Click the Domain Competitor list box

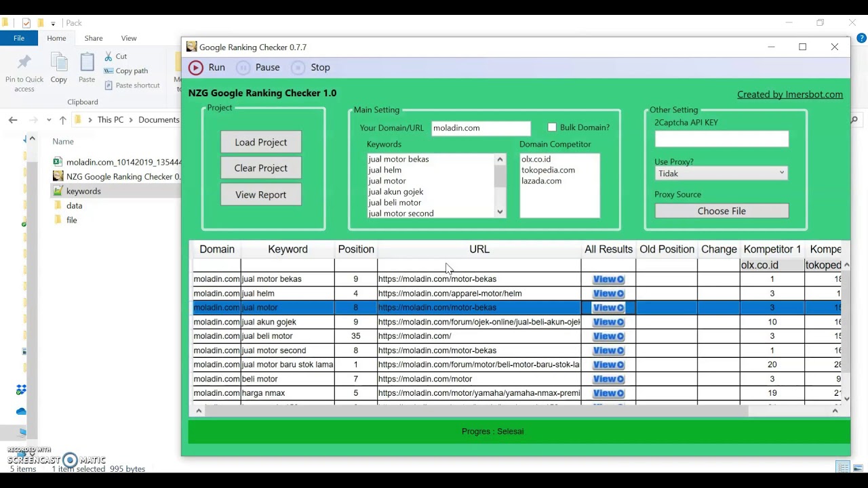click(x=559, y=186)
